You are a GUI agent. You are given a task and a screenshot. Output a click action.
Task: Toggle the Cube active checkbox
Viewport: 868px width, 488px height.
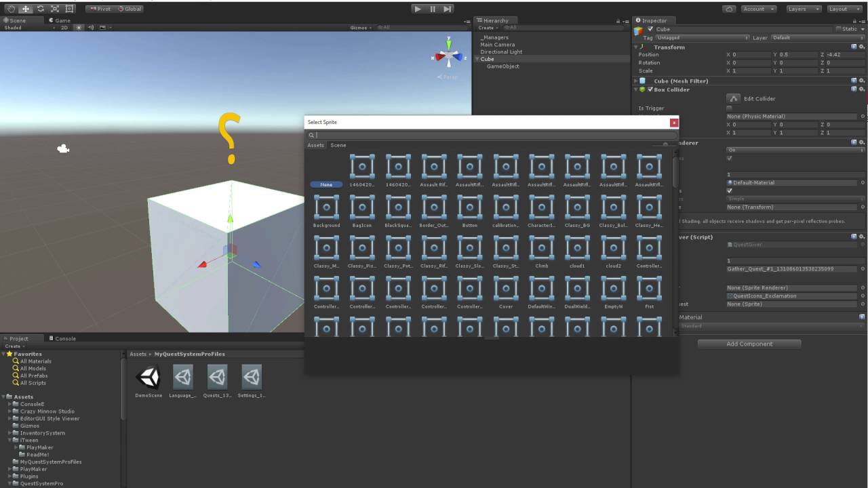coord(650,29)
